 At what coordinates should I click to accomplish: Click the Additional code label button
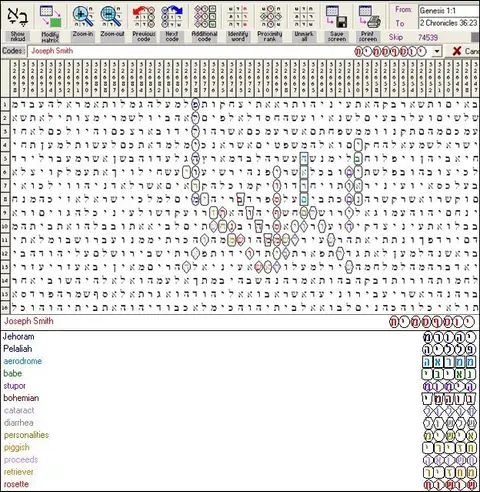204,37
